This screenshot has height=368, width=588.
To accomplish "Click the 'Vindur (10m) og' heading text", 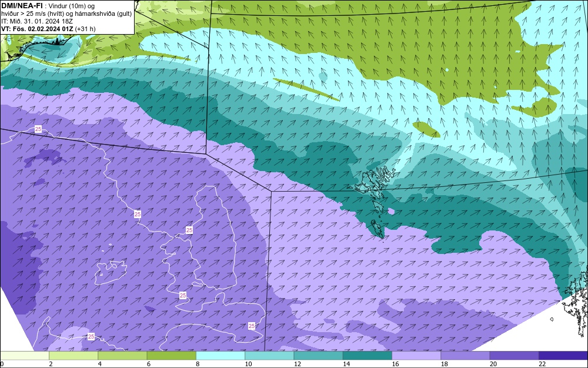I will coord(72,6).
